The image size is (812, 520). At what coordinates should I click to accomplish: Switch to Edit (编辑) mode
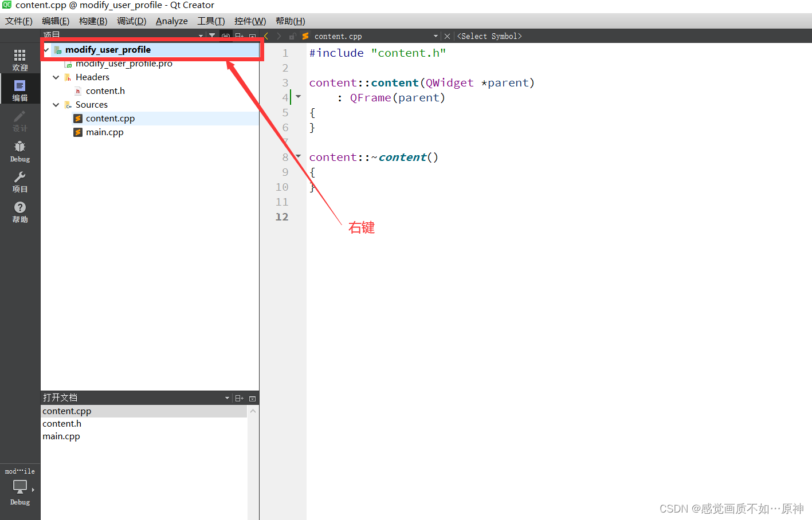20,90
